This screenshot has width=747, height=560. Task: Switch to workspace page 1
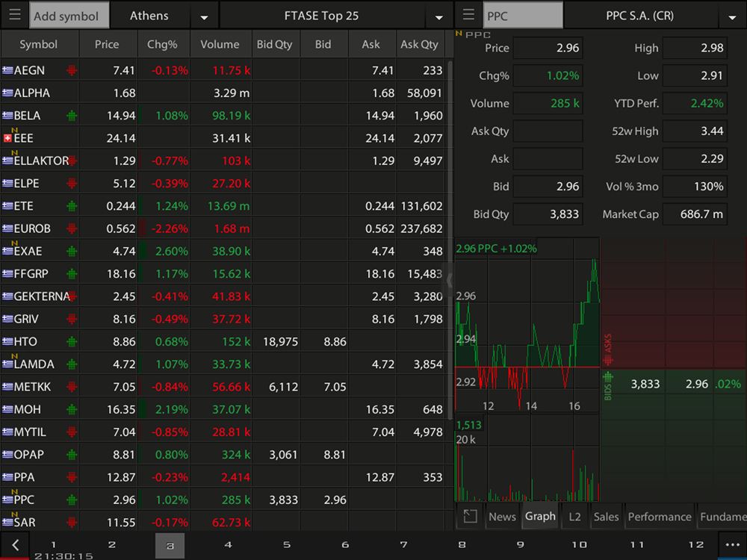[x=53, y=544]
